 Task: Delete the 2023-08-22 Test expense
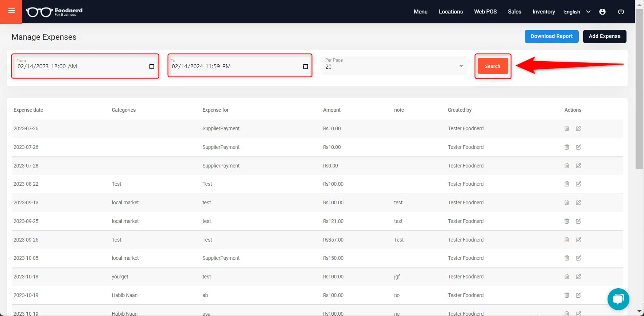tap(567, 184)
